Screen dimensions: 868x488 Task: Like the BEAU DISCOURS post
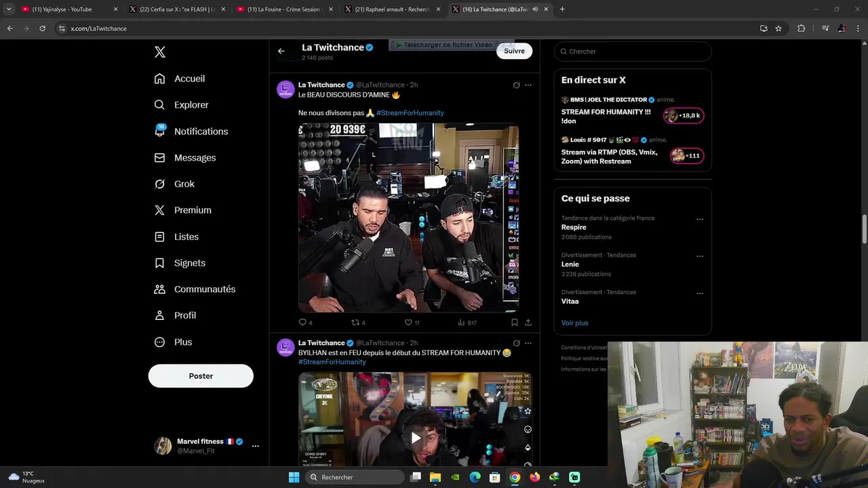412,323
